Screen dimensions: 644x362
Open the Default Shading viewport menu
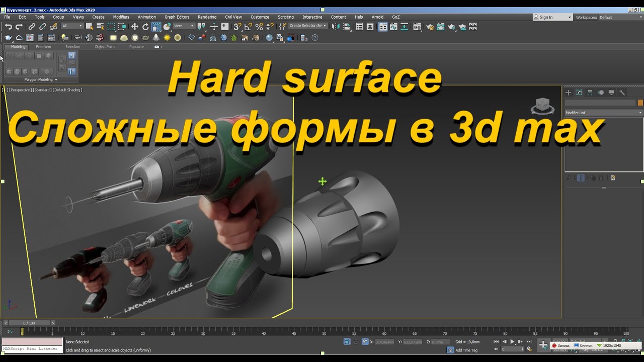[x=67, y=90]
